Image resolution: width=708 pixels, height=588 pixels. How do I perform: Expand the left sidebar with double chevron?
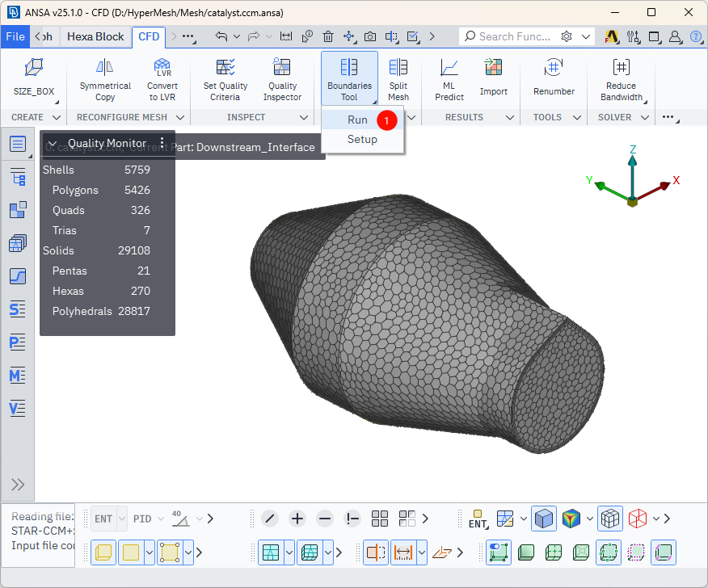click(18, 485)
